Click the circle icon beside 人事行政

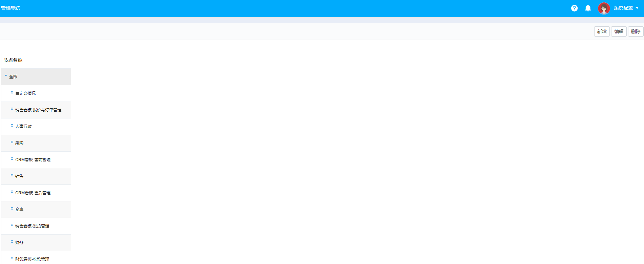click(x=12, y=126)
